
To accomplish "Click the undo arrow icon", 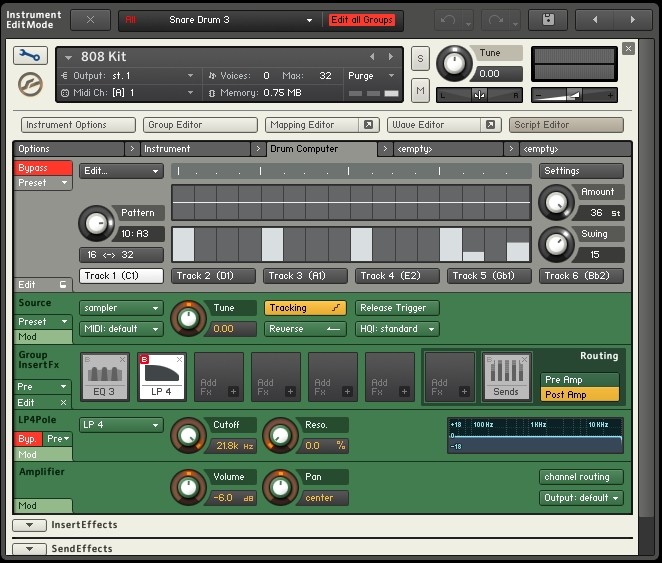I will coord(448,20).
